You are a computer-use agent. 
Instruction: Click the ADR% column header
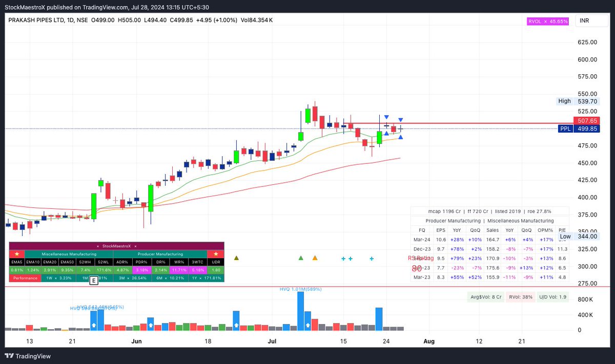(122, 262)
